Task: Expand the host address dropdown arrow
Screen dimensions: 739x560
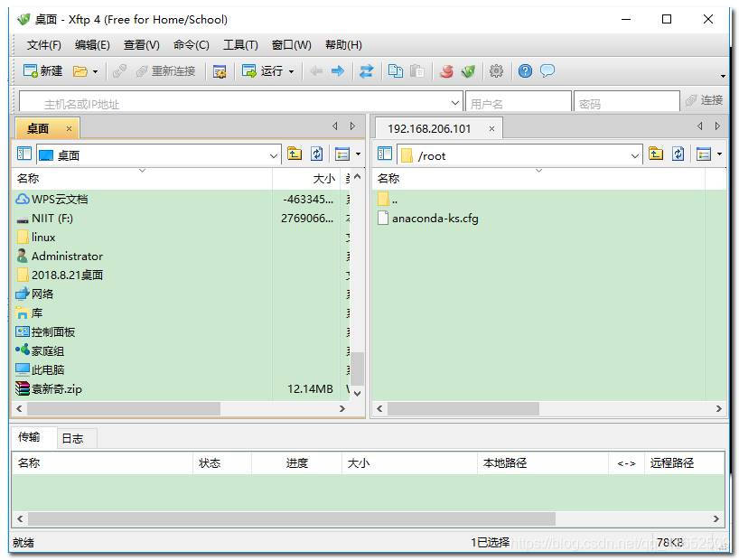Action: (454, 102)
